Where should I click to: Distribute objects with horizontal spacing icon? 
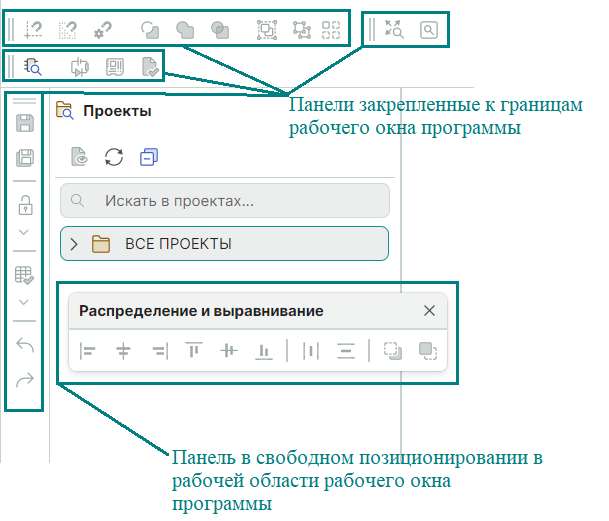tap(311, 351)
